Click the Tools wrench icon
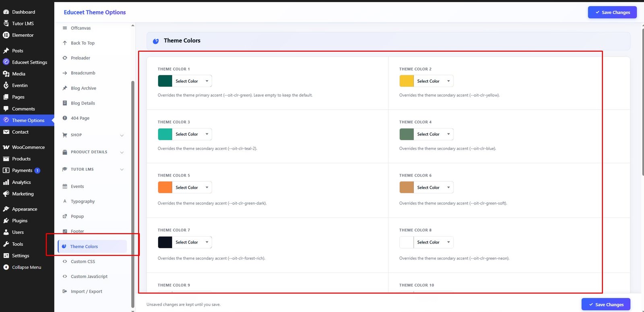 (x=6, y=244)
